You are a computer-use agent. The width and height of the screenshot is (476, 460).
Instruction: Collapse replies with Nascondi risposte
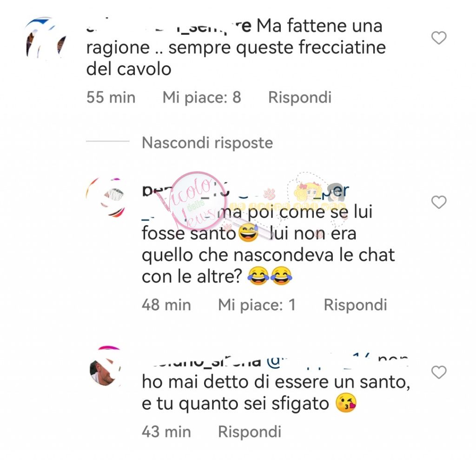pos(207,142)
